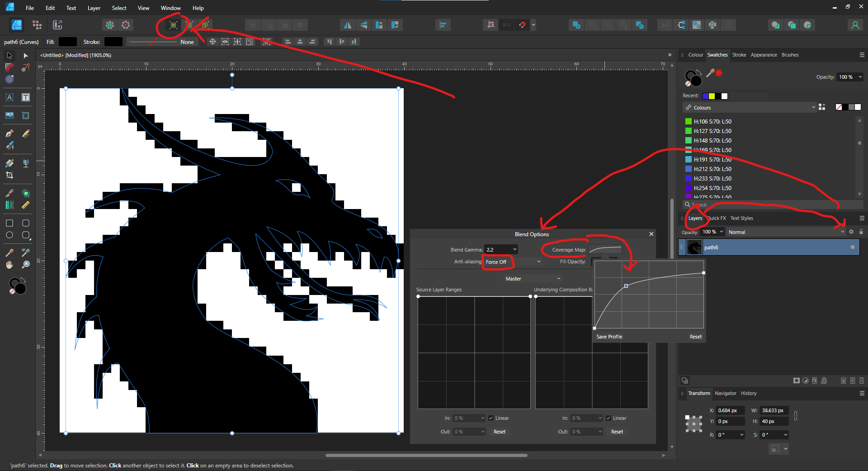Open the Layer menu
The height and width of the screenshot is (471, 868).
(94, 8)
